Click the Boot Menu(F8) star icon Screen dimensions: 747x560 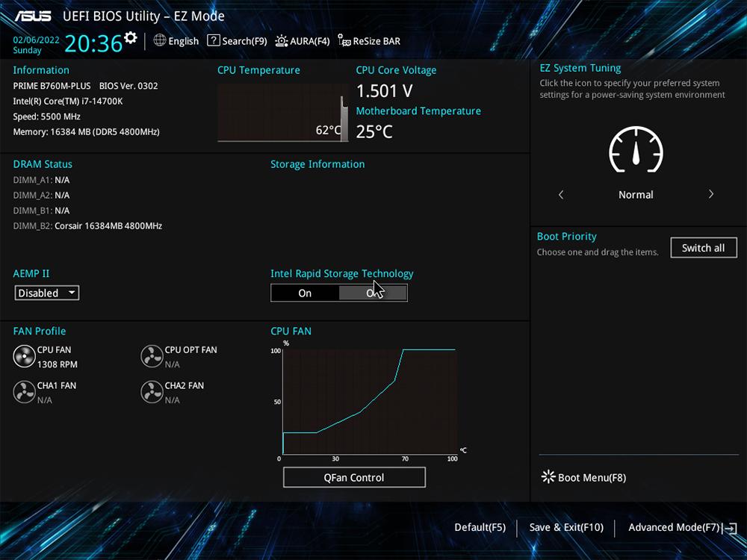[548, 476]
